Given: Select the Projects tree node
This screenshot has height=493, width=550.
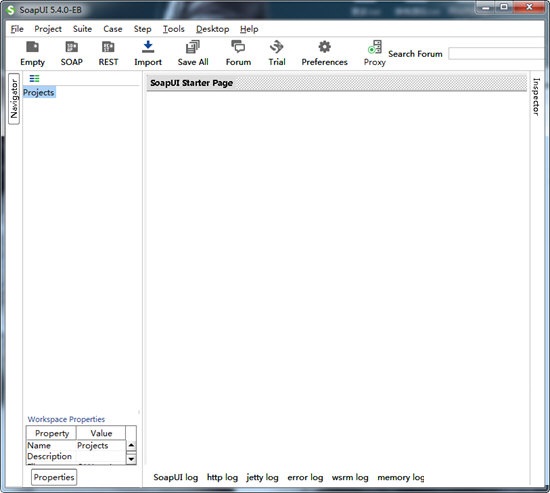Looking at the screenshot, I should point(39,93).
